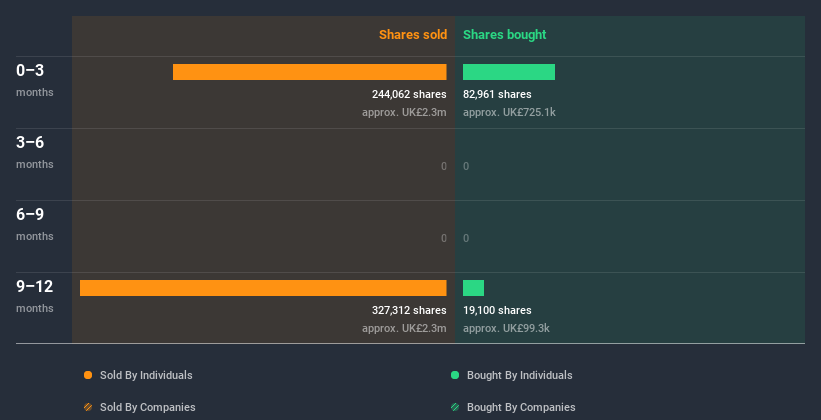Image resolution: width=821 pixels, height=420 pixels.
Task: Click the 6–9 months row label
Action: [x=35, y=224]
